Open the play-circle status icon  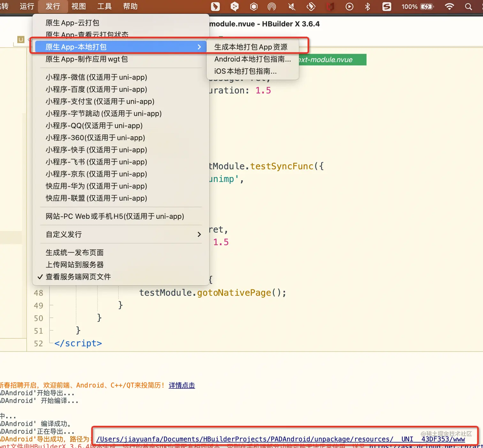pyautogui.click(x=349, y=6)
